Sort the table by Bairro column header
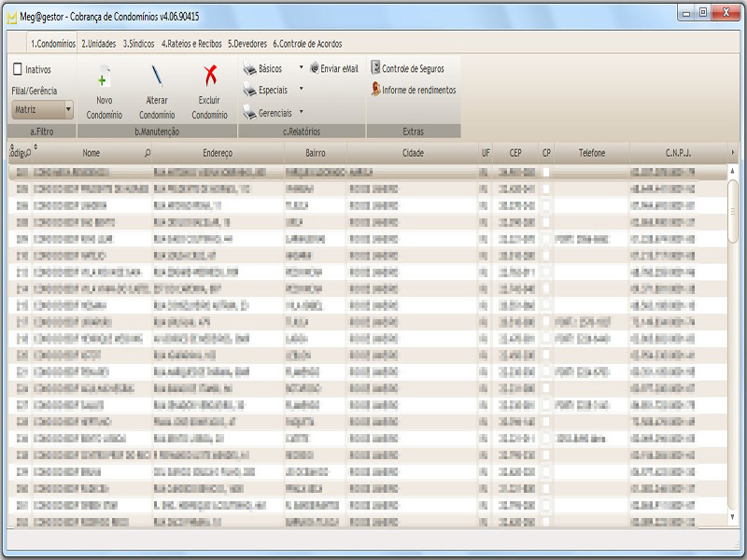747x560 pixels. pos(315,152)
